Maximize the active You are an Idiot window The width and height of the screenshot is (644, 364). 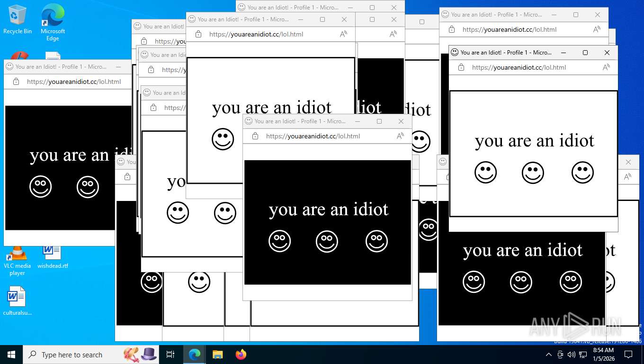585,53
